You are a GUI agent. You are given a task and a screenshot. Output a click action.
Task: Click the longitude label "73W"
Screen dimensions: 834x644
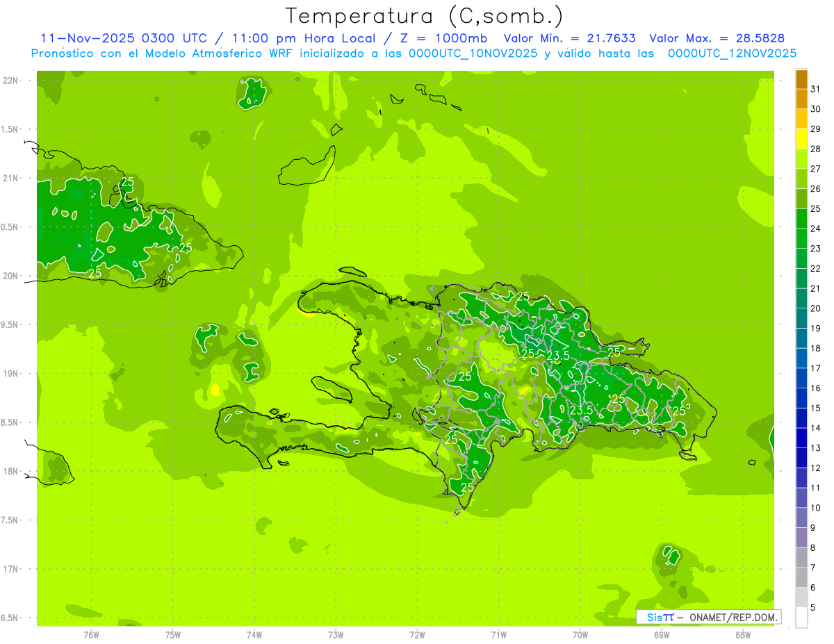coord(336,634)
